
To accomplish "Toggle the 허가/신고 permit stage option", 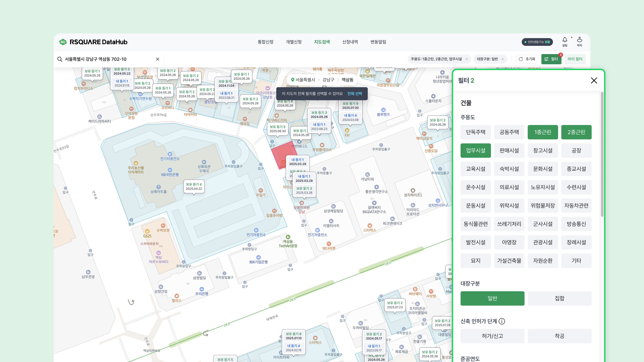I will click(492, 336).
